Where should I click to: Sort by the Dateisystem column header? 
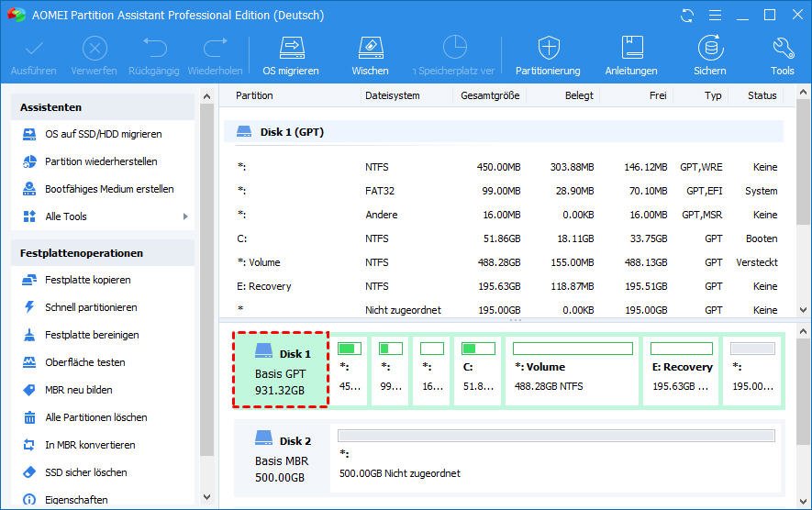[393, 95]
